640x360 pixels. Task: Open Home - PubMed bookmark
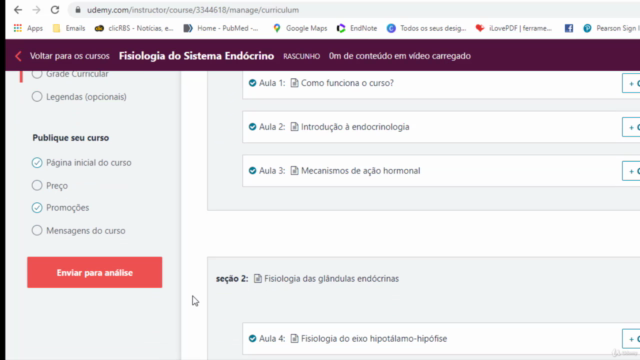tap(221, 28)
